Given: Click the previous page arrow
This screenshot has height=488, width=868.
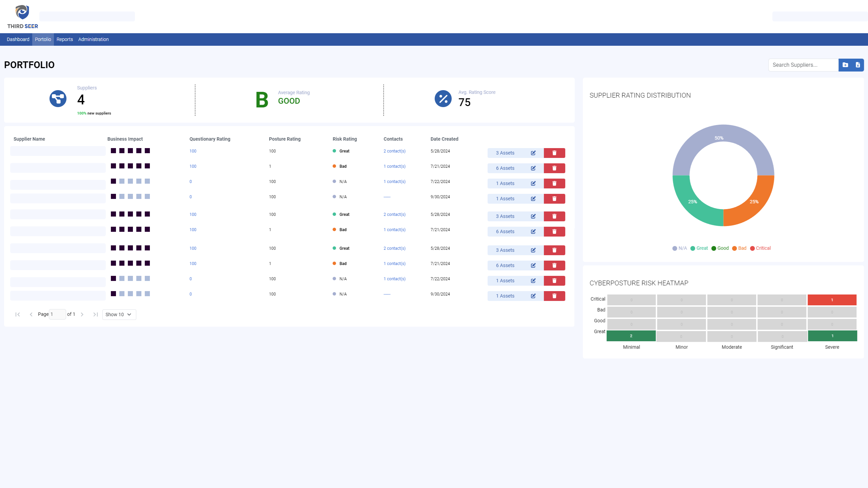Looking at the screenshot, I should tap(31, 314).
